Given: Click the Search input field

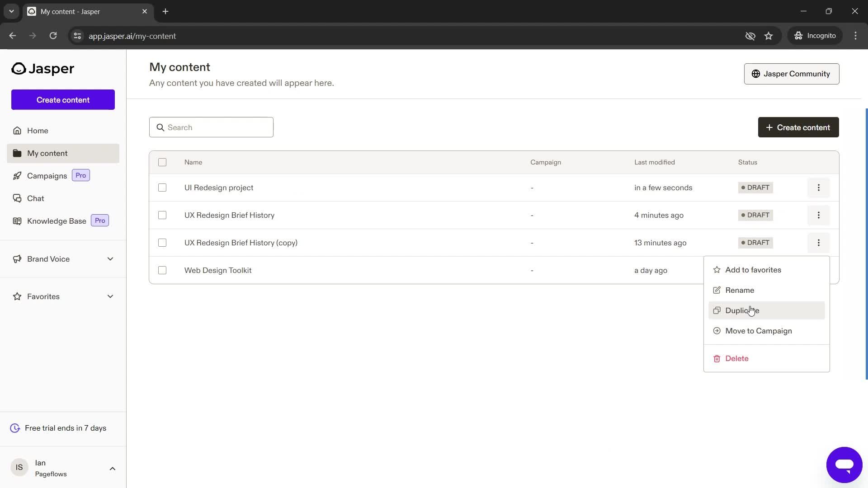Looking at the screenshot, I should 212,127.
